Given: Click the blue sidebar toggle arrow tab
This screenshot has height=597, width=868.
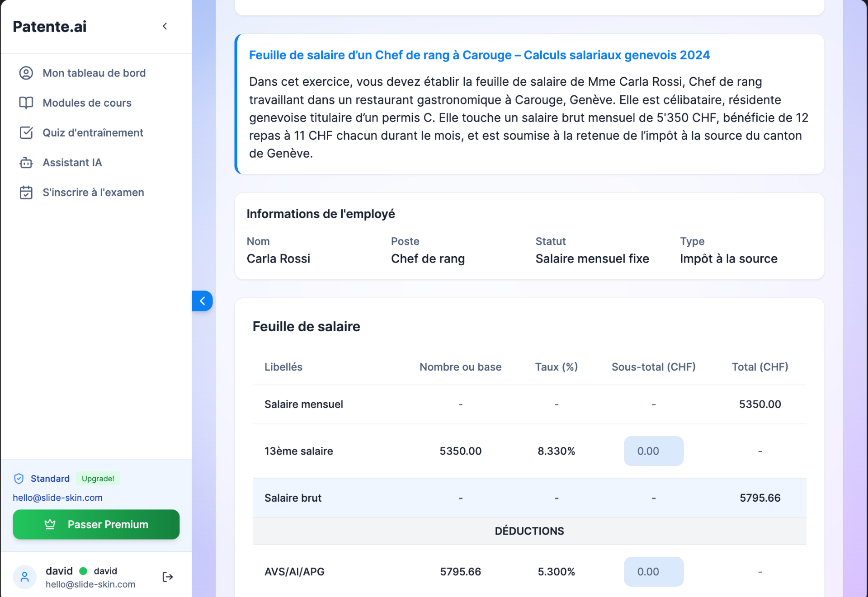Looking at the screenshot, I should 203,301.
